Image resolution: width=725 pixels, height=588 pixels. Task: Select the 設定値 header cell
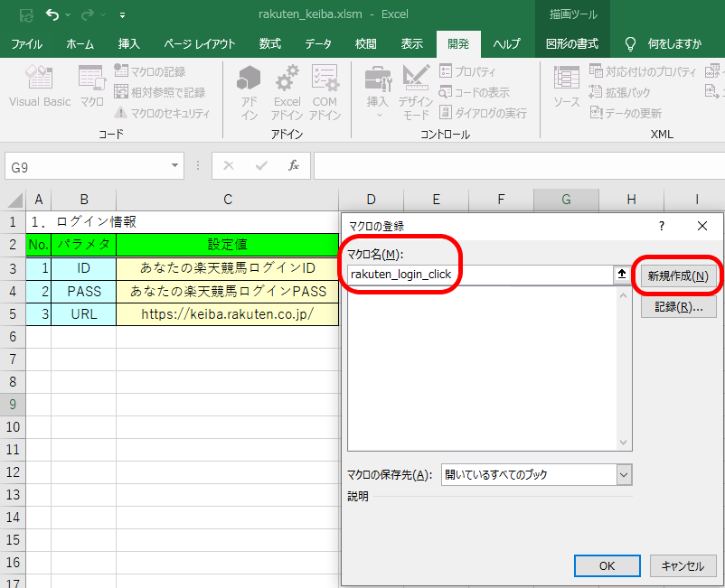[228, 245]
